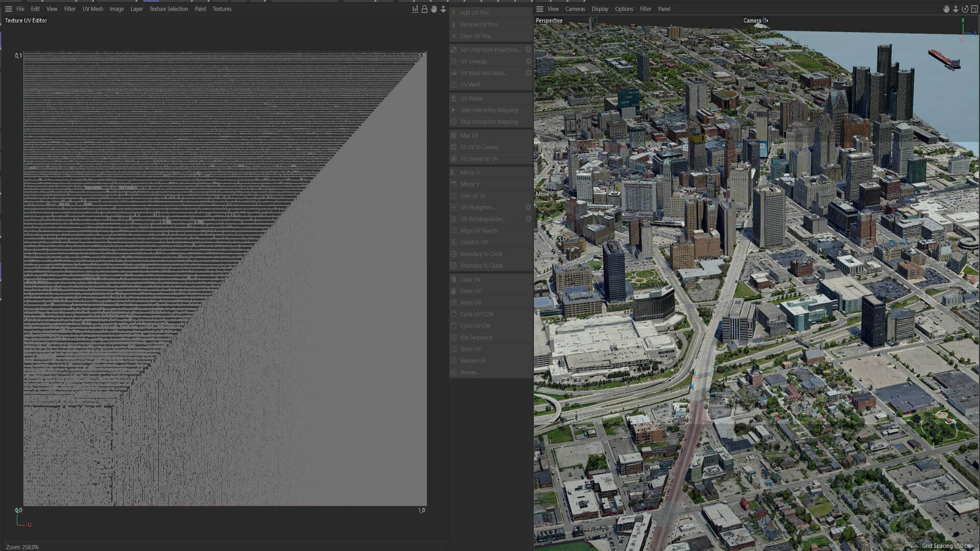Screen dimensions: 980x551
Task: Open the viewport Display menu
Action: click(600, 9)
